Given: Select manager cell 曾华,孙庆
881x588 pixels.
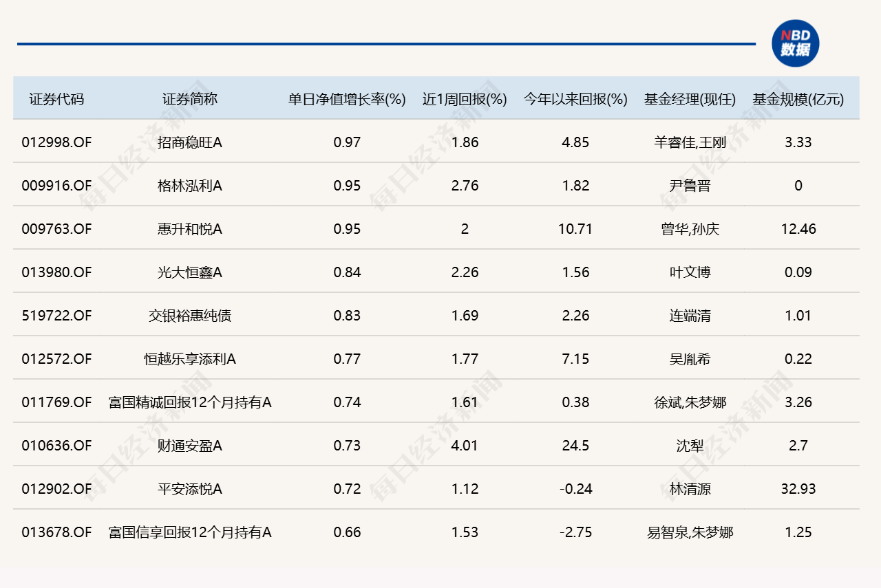Looking at the screenshot, I should pyautogui.click(x=690, y=229).
